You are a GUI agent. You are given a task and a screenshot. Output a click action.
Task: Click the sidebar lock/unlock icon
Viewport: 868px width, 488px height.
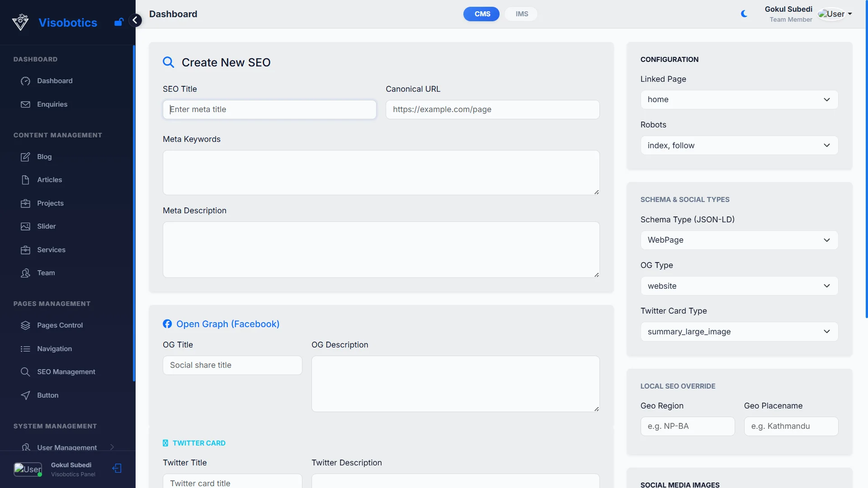(119, 22)
